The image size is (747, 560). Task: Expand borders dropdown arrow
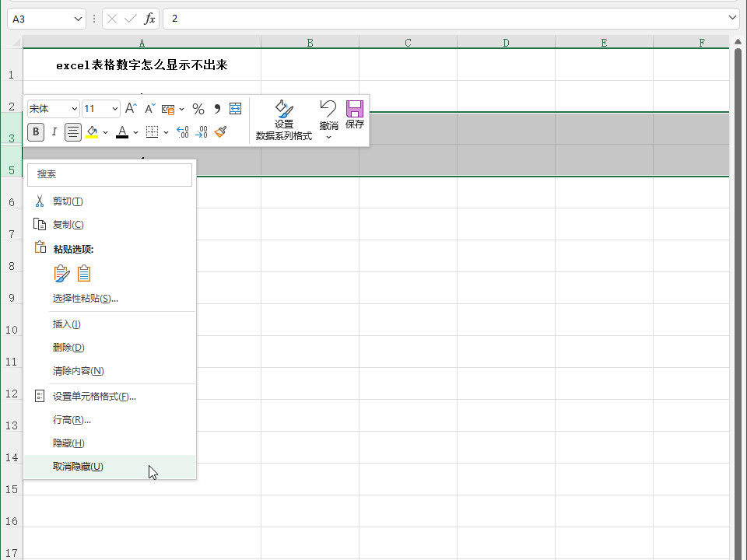pyautogui.click(x=166, y=132)
